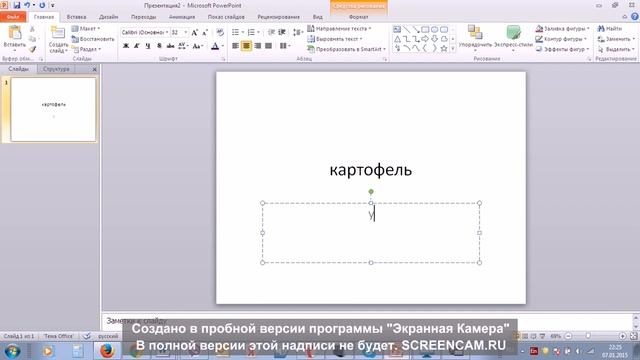Toggle Italic (К) formatting
This screenshot has height=360, width=640.
[137, 46]
